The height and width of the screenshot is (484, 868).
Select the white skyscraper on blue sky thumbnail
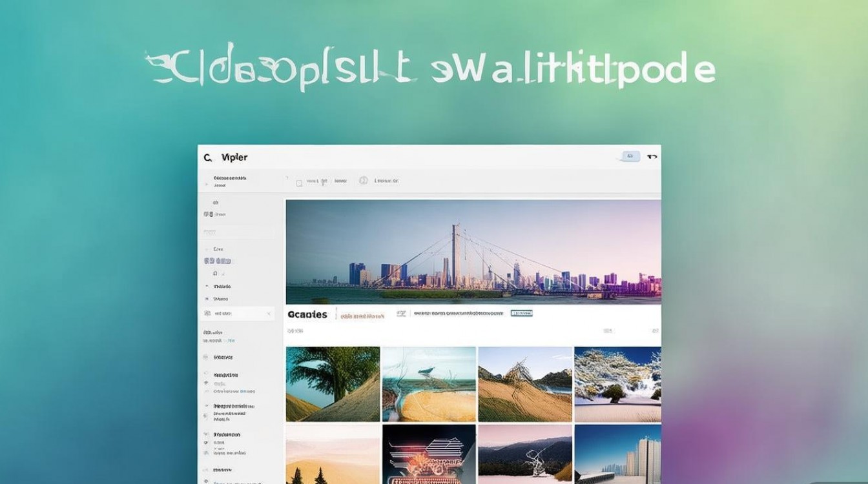point(617,454)
